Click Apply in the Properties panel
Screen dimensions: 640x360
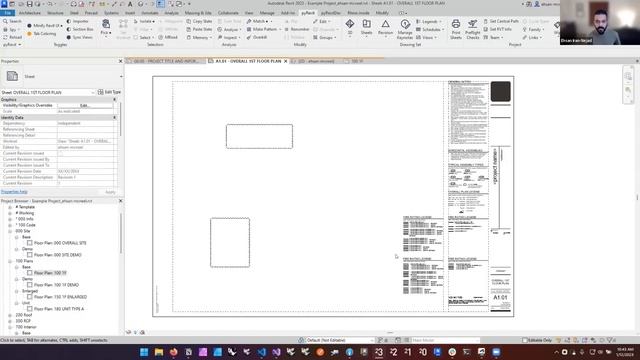(110, 192)
